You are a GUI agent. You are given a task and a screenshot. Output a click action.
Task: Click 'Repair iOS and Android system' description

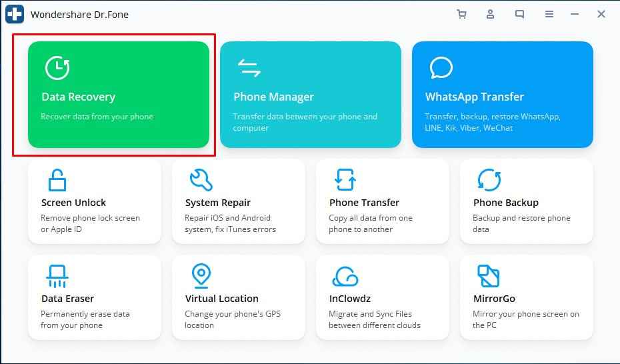[230, 223]
